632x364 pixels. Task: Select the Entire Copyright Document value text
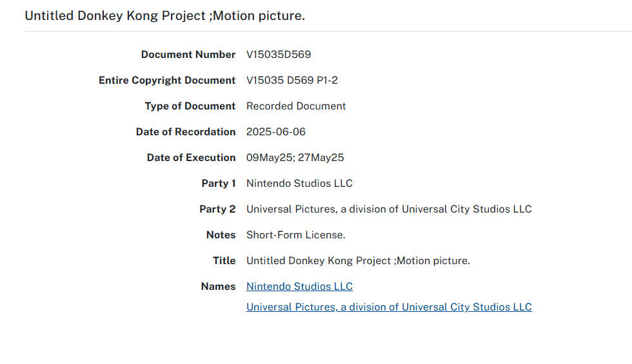291,81
